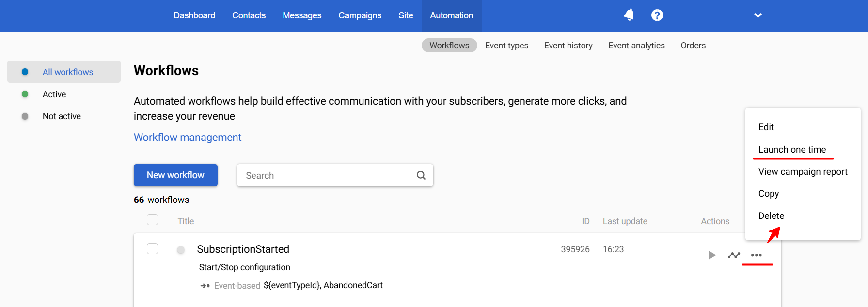Launch SubscriptionStarted workflow with play icon

711,255
